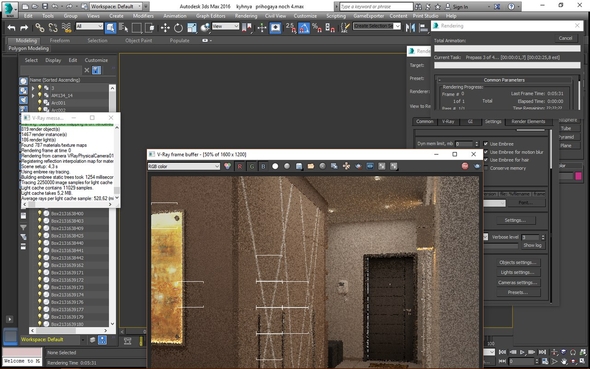Show green channel in V-Ray frame buffer

[252, 166]
